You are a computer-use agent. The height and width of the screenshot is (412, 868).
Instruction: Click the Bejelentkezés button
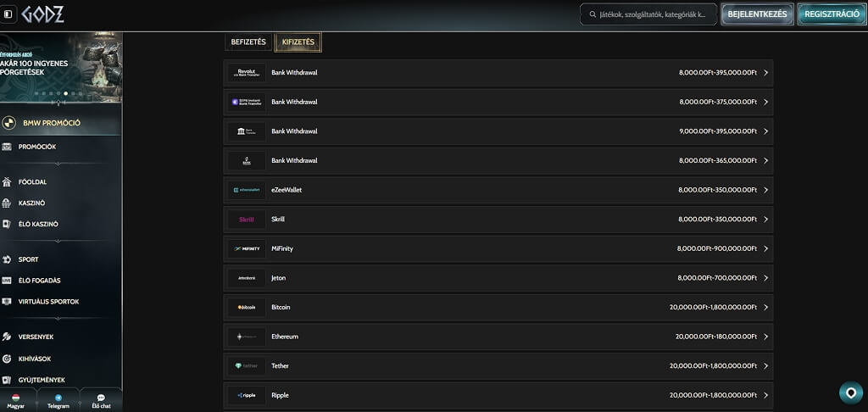[757, 14]
